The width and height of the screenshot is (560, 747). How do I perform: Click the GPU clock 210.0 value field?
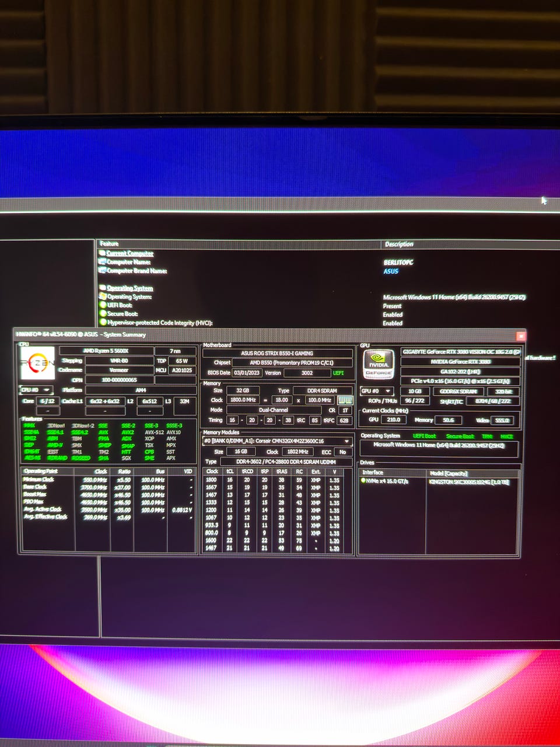[394, 420]
